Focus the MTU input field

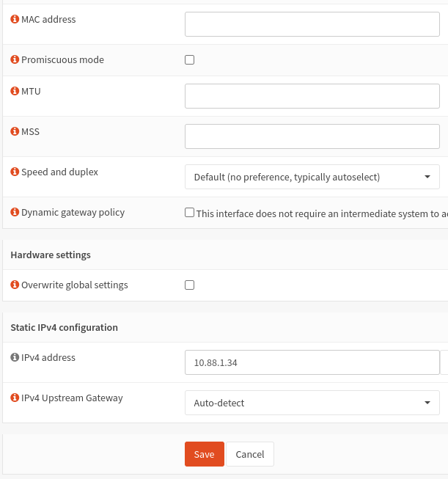point(312,96)
